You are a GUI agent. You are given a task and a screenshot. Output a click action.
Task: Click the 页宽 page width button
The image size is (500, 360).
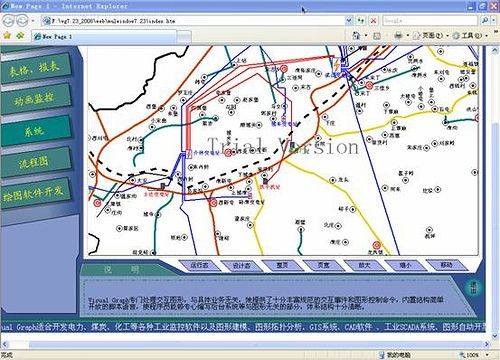pos(323,265)
